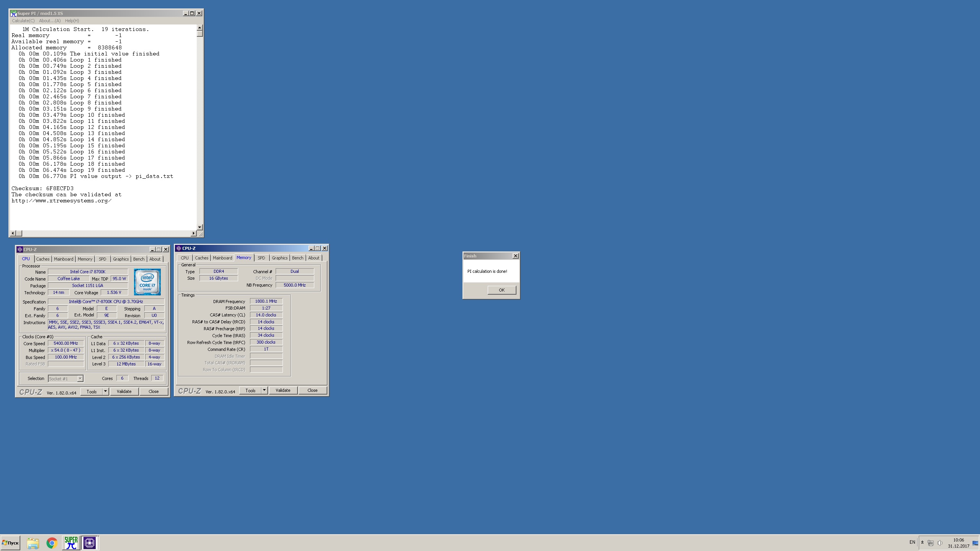Click Super PI title bar icon
The image size is (980, 551).
(13, 13)
